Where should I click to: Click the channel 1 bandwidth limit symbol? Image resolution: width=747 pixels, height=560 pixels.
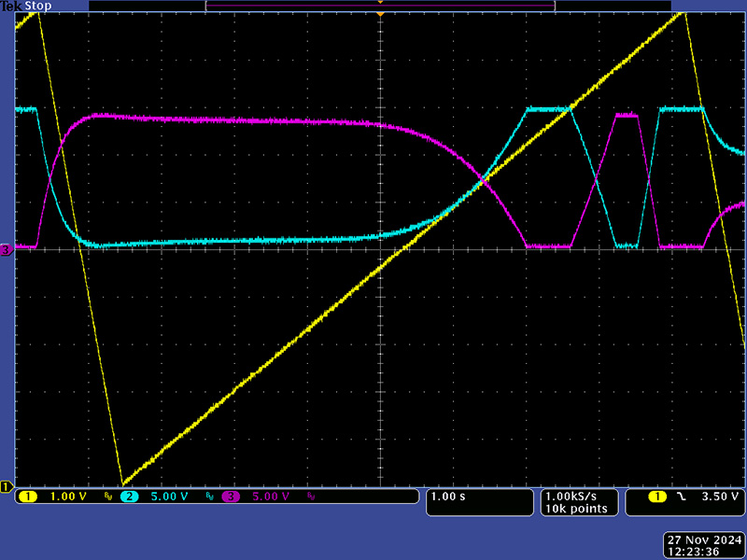107,497
